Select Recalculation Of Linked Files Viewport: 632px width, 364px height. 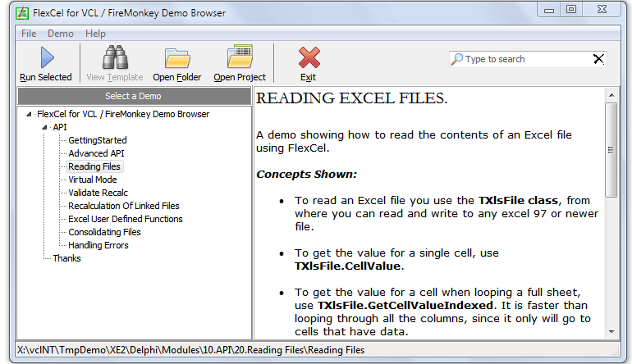coord(124,206)
